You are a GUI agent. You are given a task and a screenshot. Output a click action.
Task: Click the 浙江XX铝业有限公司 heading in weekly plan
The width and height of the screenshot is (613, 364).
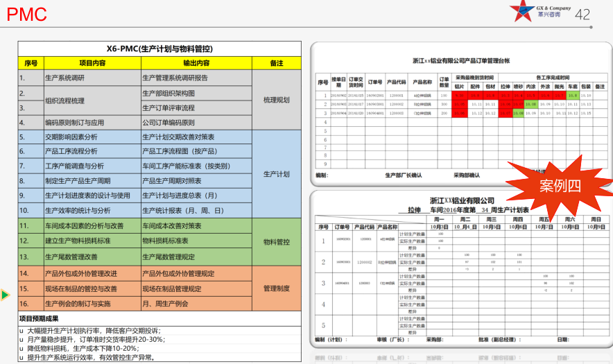[x=462, y=200]
